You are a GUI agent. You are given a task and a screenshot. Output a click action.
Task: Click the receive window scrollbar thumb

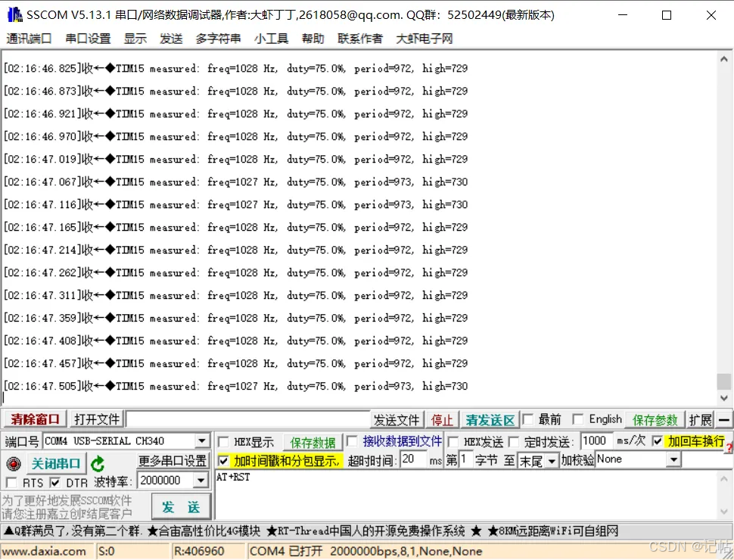click(x=723, y=381)
